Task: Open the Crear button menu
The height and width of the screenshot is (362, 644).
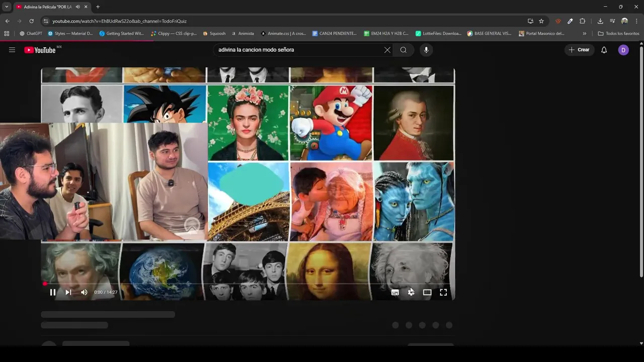Action: (x=579, y=50)
